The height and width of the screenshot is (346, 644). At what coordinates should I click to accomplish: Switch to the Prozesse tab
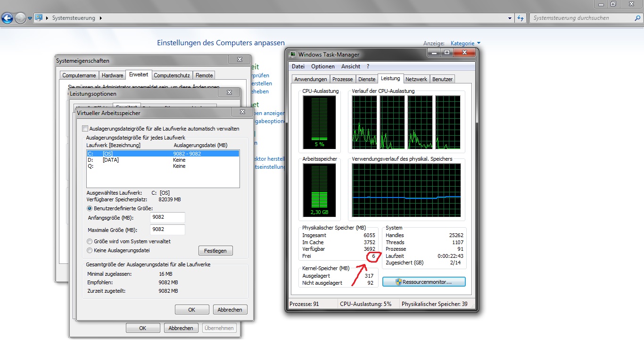coord(342,79)
